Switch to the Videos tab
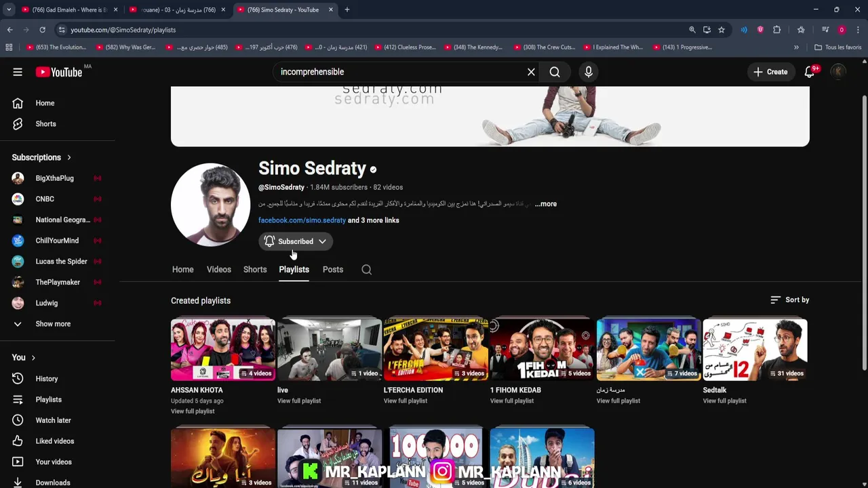 219,270
